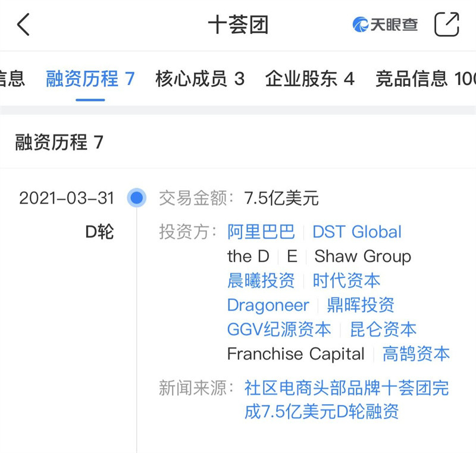The height and width of the screenshot is (453, 476).
Task: Open the 核心成员 3 tab
Action: [x=200, y=79]
